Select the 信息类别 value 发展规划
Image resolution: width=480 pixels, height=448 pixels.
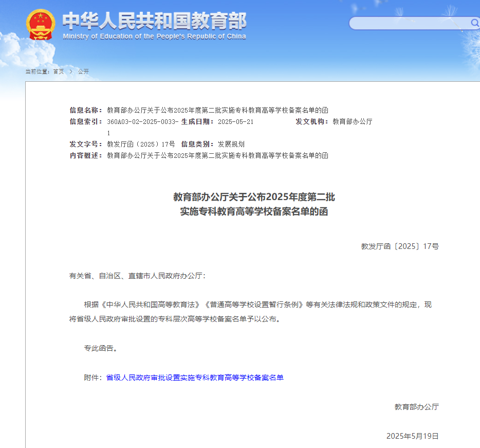coord(231,144)
